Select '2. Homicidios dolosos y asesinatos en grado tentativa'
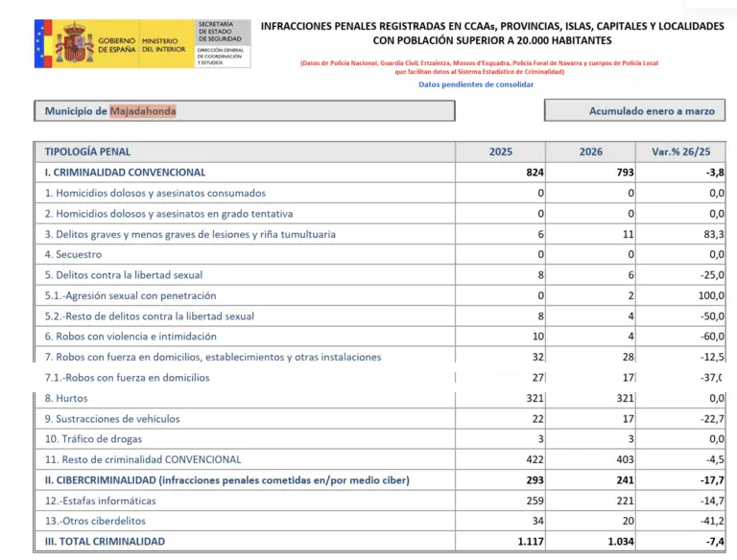The height and width of the screenshot is (560, 737). tap(169, 214)
